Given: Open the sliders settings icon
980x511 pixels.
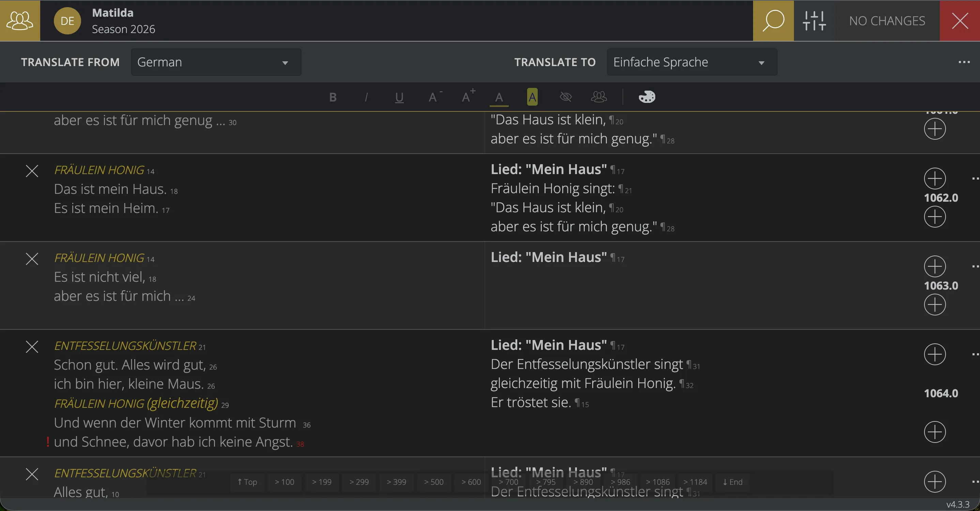Looking at the screenshot, I should tap(814, 20).
